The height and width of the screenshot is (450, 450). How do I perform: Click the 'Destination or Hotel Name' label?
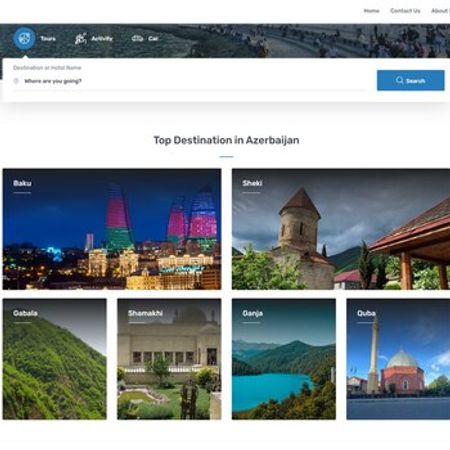click(x=47, y=68)
